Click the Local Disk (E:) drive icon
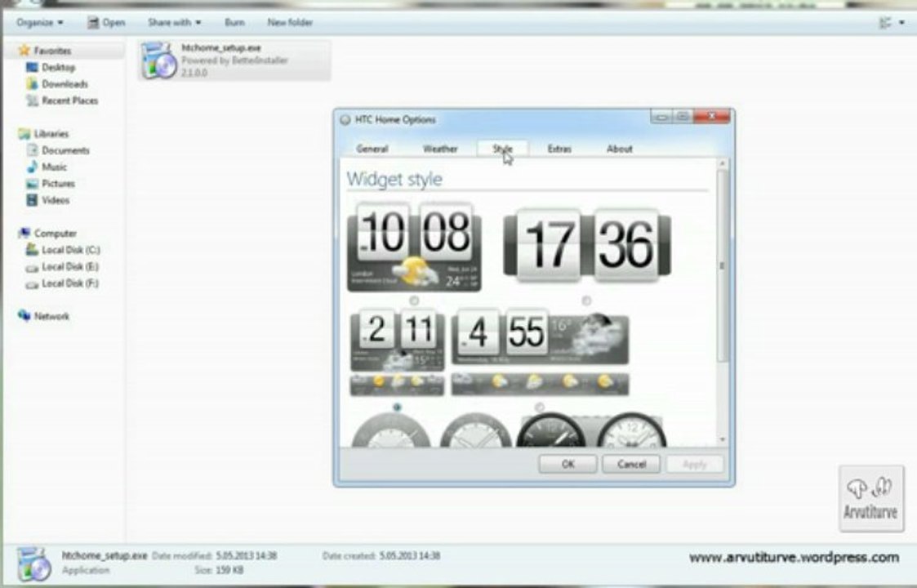 32,267
